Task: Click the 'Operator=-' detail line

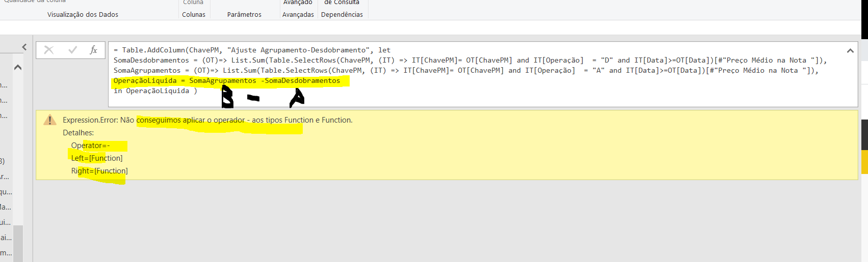Action: pyautogui.click(x=91, y=145)
